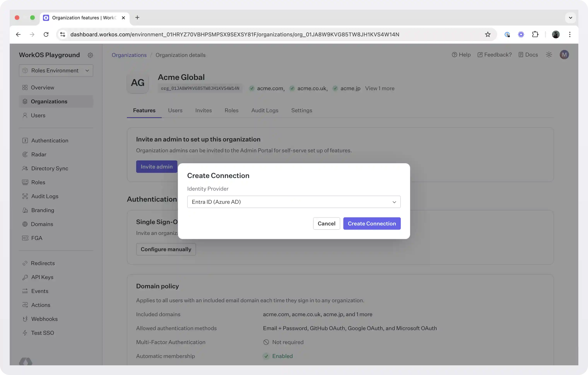The image size is (588, 375).
Task: Cancel the Create Connection dialog
Action: [x=326, y=223]
